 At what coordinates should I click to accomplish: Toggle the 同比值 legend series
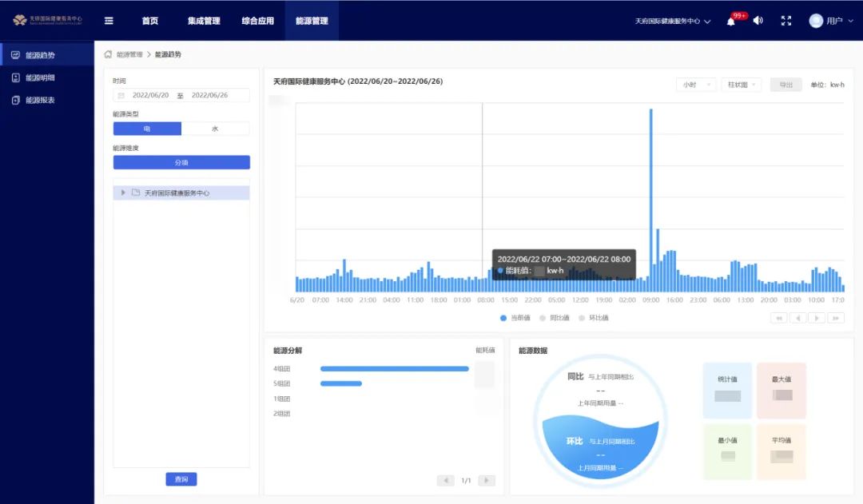coord(555,318)
